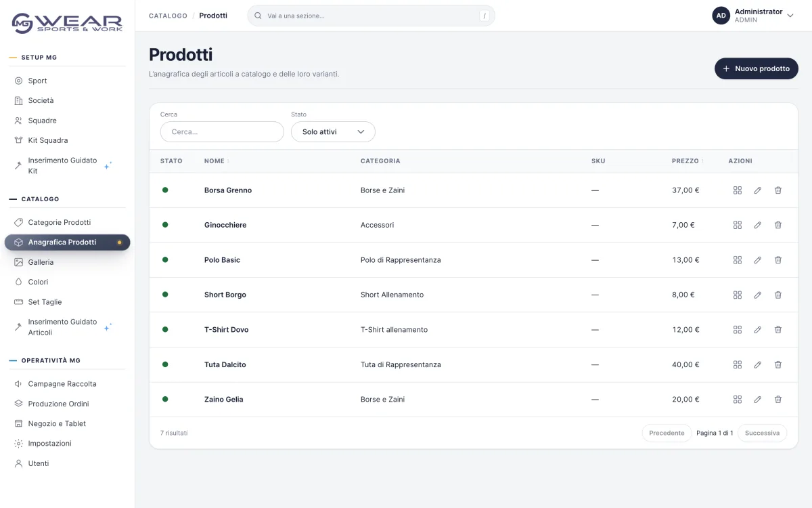Viewport: 812px width, 508px height.
Task: Click the Nuovo prodotto button
Action: coord(757,68)
